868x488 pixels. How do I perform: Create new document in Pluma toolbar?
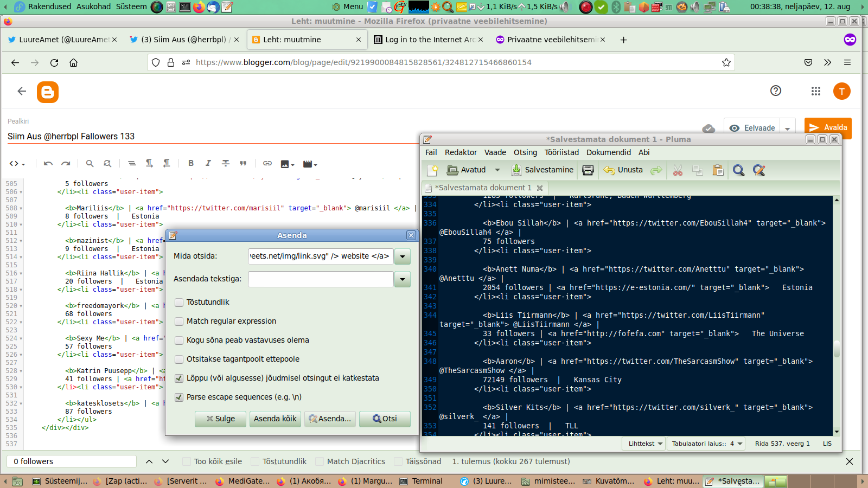tap(432, 170)
